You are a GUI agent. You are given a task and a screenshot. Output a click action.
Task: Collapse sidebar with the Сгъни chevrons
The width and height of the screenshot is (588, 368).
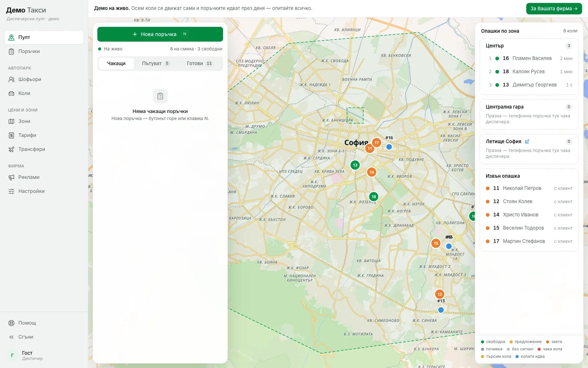coord(11,337)
